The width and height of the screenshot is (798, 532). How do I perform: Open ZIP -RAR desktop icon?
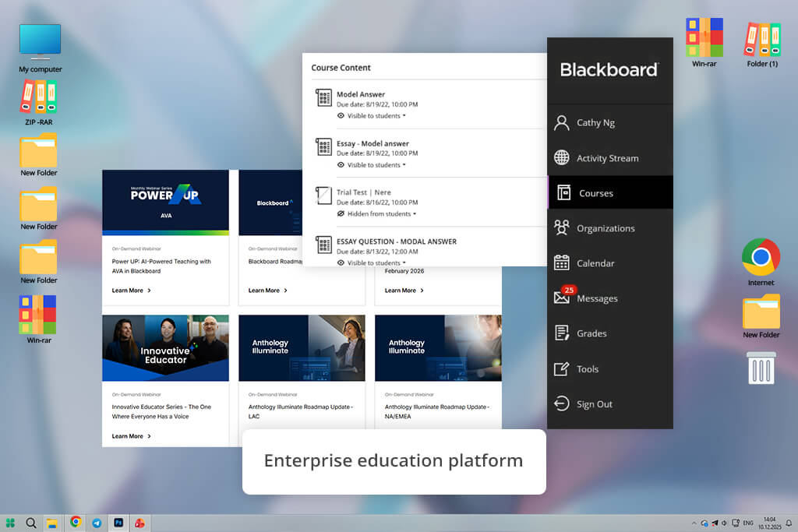(39, 103)
